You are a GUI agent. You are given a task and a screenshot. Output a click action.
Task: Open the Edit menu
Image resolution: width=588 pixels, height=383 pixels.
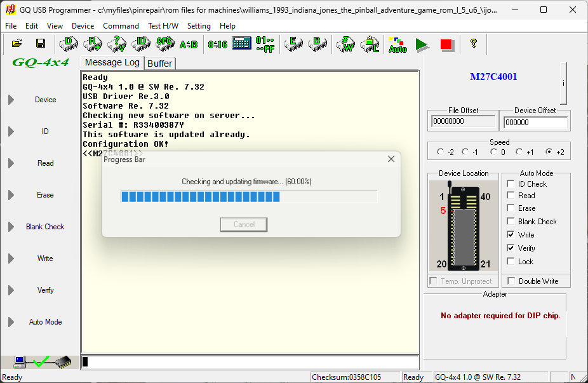32,26
